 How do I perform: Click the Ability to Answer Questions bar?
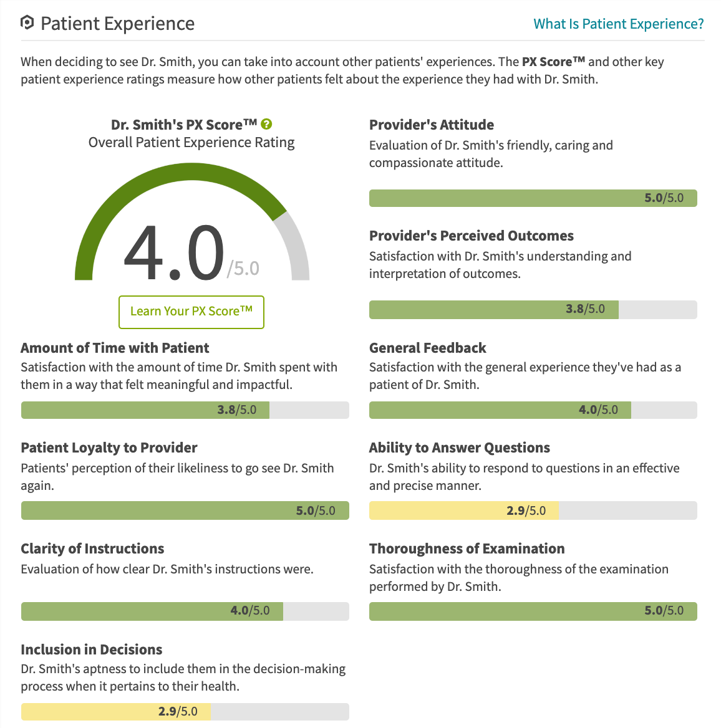(533, 511)
